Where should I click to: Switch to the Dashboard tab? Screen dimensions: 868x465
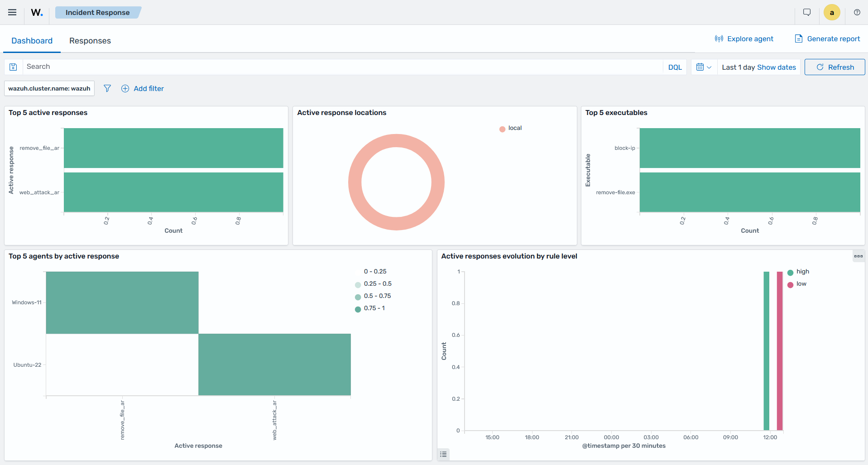coord(32,41)
